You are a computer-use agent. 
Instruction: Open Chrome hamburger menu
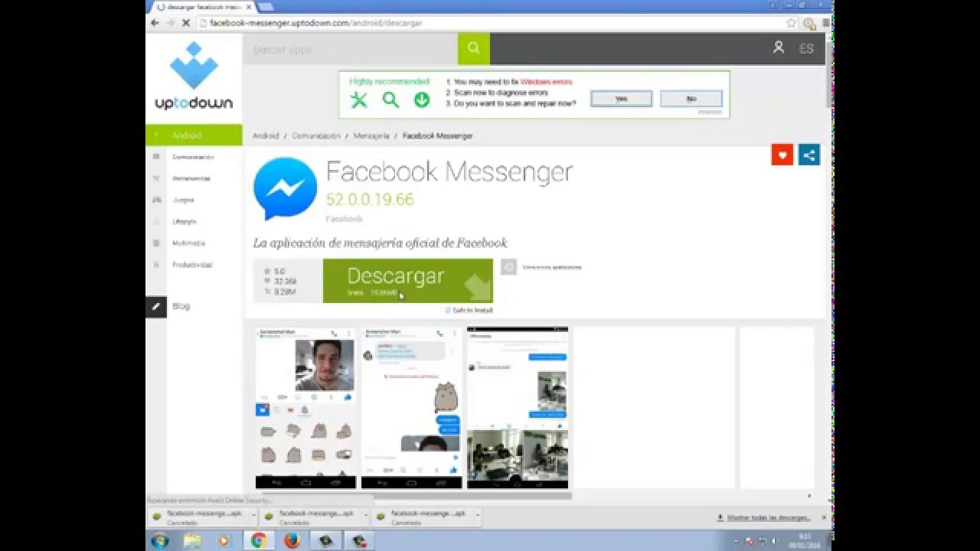825,23
